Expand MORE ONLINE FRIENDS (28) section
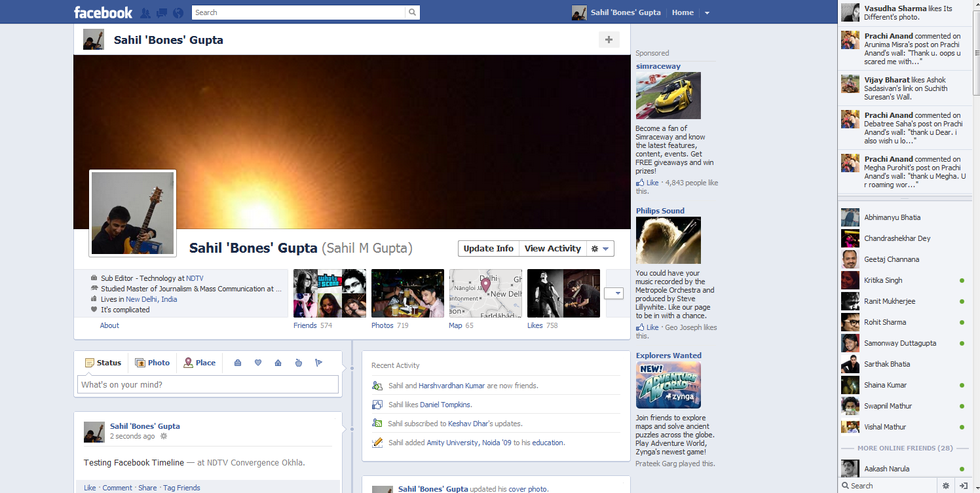 pyautogui.click(x=905, y=448)
